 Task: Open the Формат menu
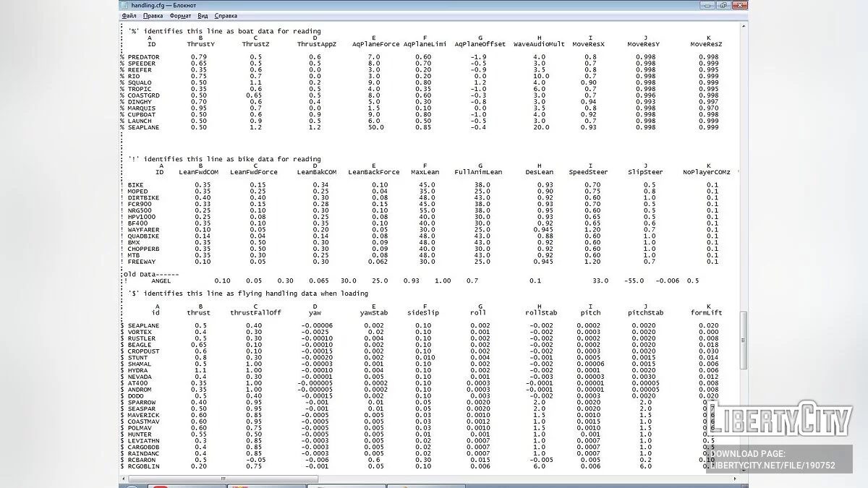click(180, 15)
